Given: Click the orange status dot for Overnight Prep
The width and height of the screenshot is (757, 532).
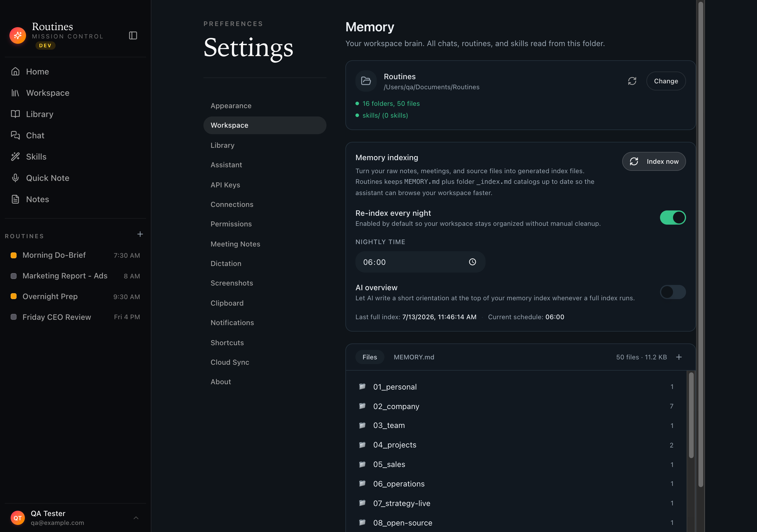Looking at the screenshot, I should tap(14, 296).
